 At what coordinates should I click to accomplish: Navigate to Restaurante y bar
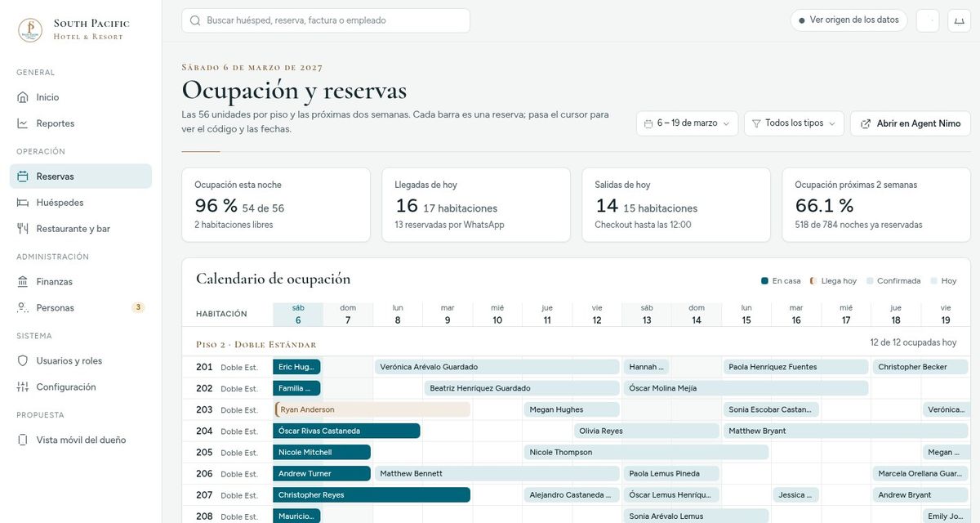(x=81, y=229)
